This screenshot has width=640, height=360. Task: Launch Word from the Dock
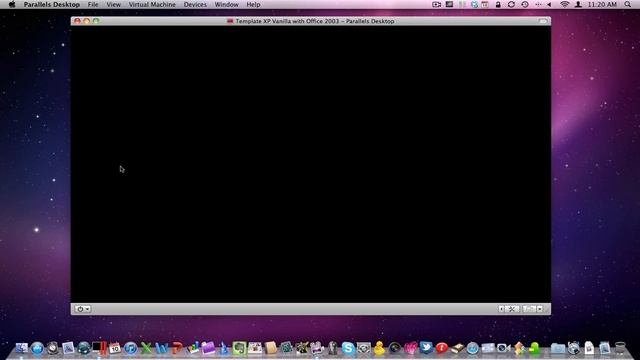point(162,348)
